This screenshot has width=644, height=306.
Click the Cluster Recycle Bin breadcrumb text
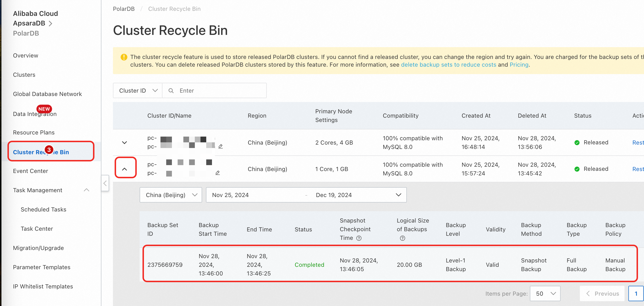[x=174, y=9]
